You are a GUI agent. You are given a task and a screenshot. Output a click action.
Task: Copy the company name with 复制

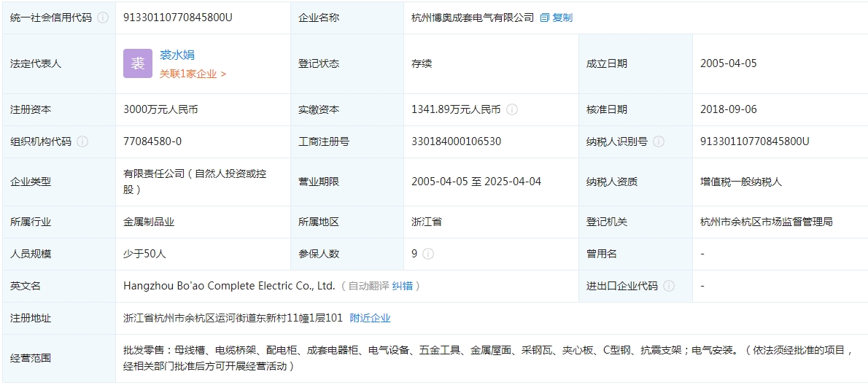557,17
